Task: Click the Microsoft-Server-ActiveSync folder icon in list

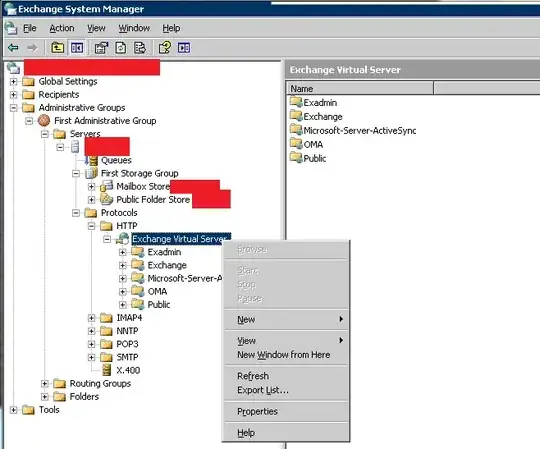Action: (296, 130)
